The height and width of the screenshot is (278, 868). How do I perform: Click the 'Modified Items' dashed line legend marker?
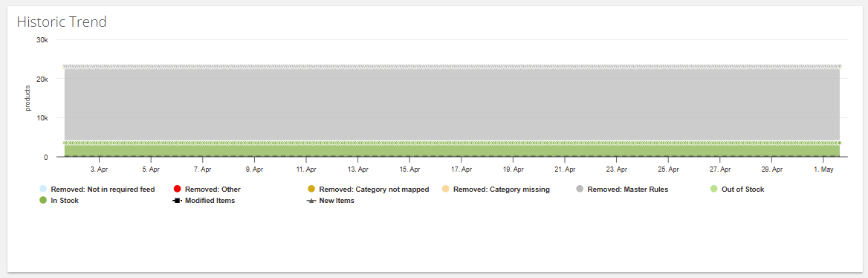(x=177, y=201)
